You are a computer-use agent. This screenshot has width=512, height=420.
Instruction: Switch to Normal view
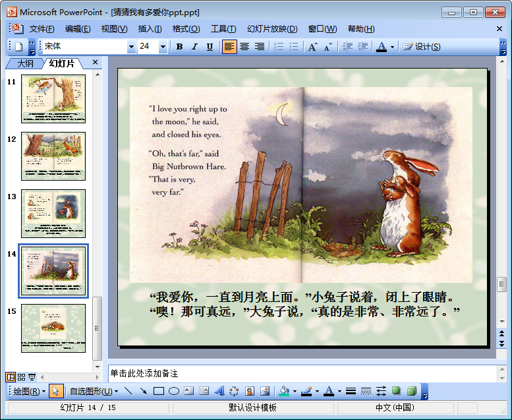(11, 377)
